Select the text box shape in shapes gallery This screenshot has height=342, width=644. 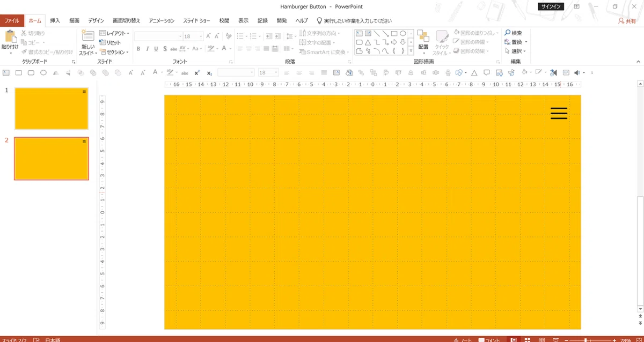coord(359,33)
